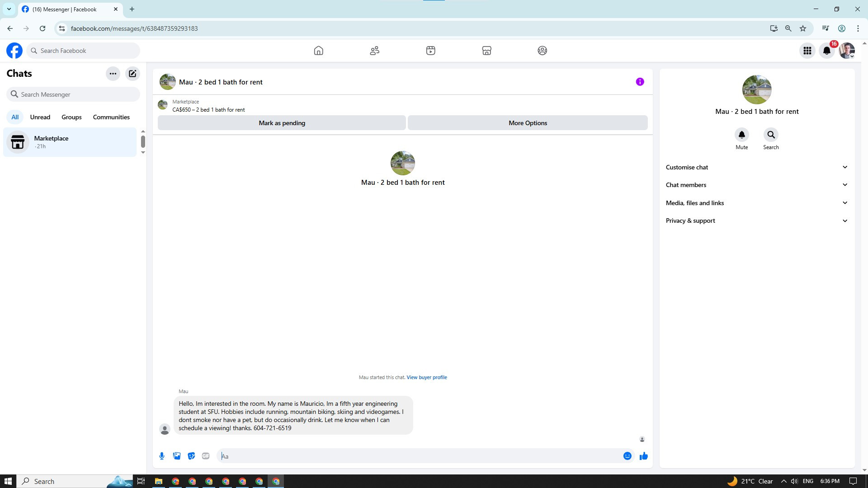868x488 pixels.
Task: Open Facebook Marketplace from the top navigation
Action: (x=486, y=51)
